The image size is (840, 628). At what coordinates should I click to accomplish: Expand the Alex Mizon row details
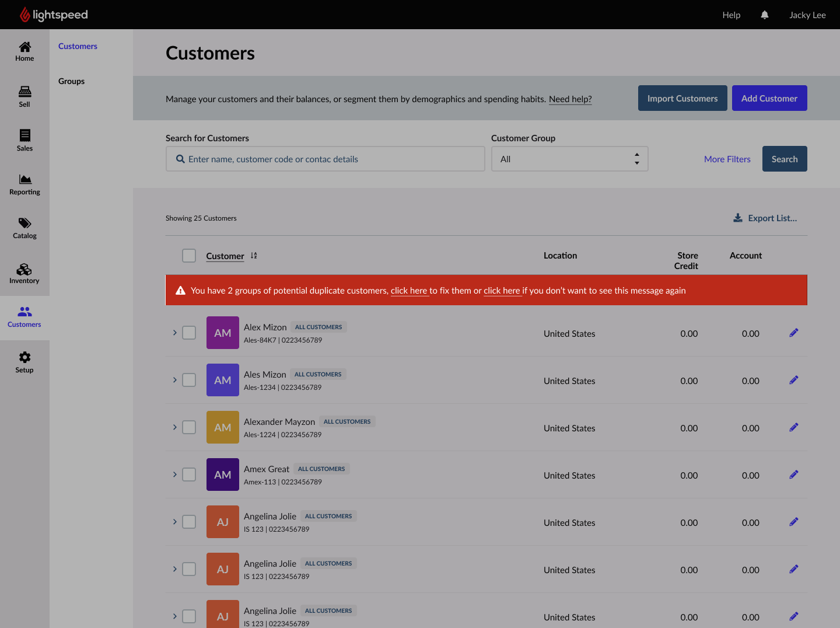click(x=174, y=333)
